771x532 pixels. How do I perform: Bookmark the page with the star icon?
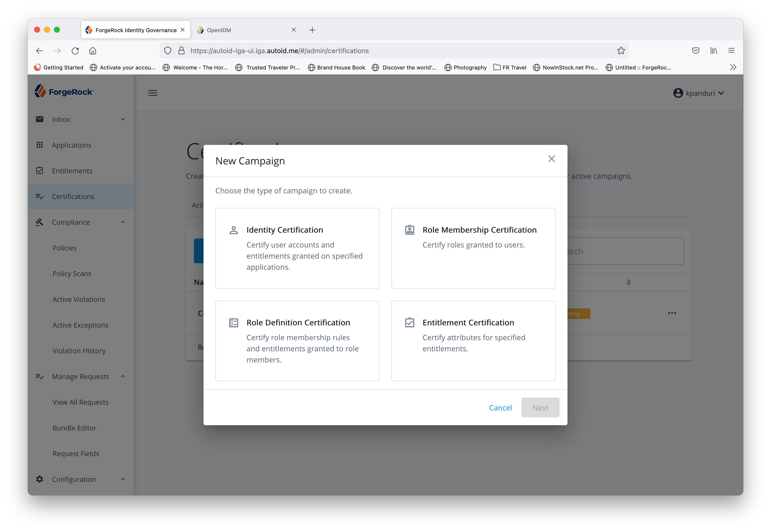pyautogui.click(x=621, y=51)
